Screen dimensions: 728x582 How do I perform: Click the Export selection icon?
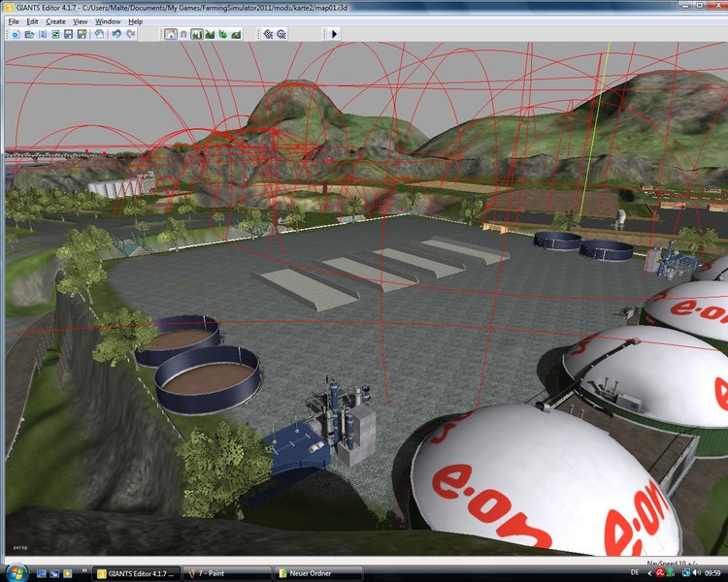coord(99,34)
